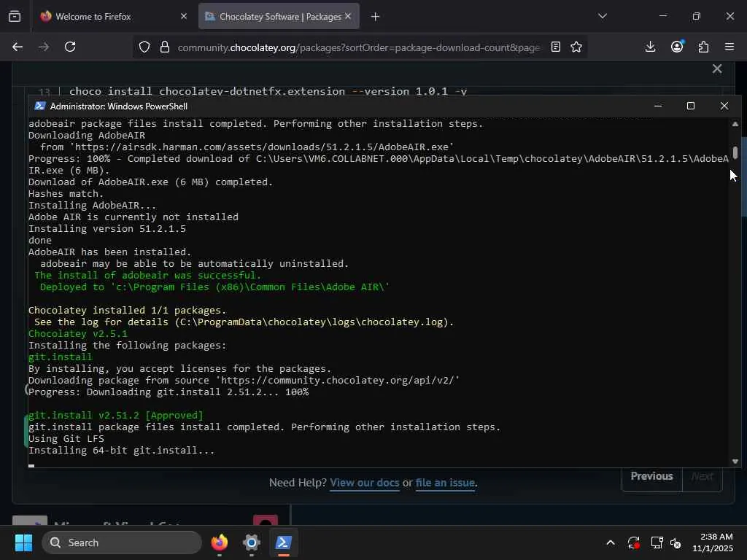The width and height of the screenshot is (747, 560).
Task: Click green 'Chocolatey v2.5.1' text
Action: (x=77, y=334)
